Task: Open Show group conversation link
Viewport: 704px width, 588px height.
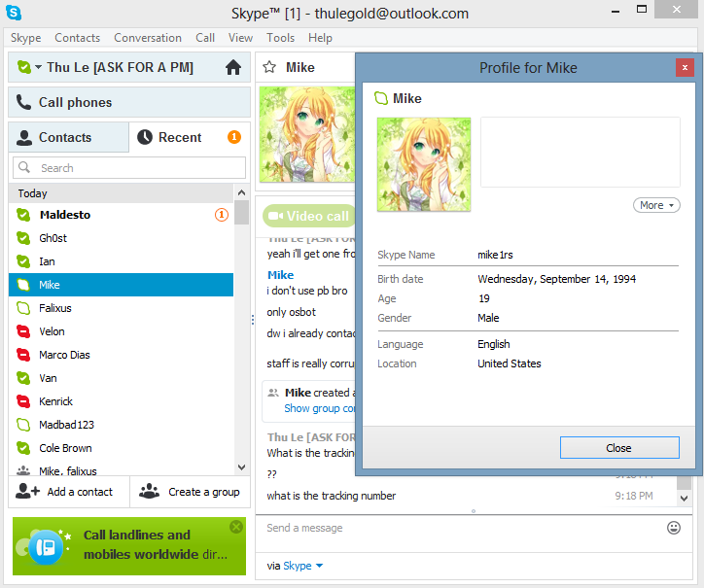Action: pos(320,408)
